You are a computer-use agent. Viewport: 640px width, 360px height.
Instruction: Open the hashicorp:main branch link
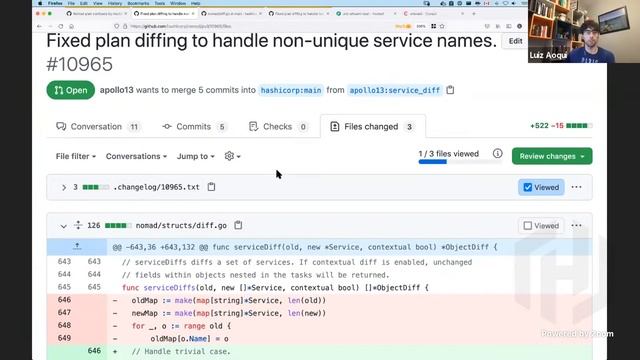pos(291,90)
